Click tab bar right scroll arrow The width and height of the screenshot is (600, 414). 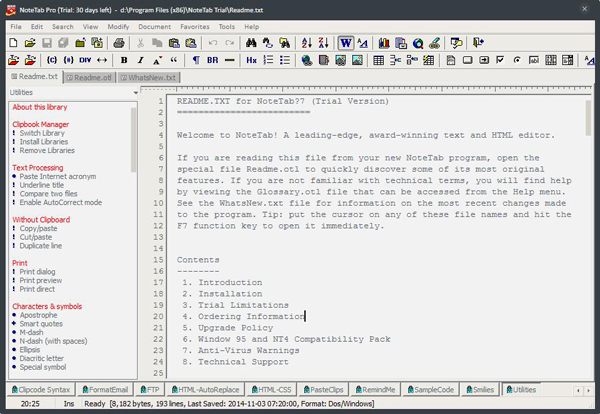[x=588, y=391]
